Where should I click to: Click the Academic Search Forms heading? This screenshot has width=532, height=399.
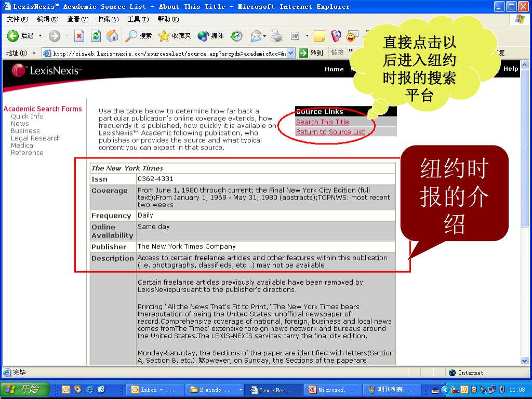(x=43, y=109)
